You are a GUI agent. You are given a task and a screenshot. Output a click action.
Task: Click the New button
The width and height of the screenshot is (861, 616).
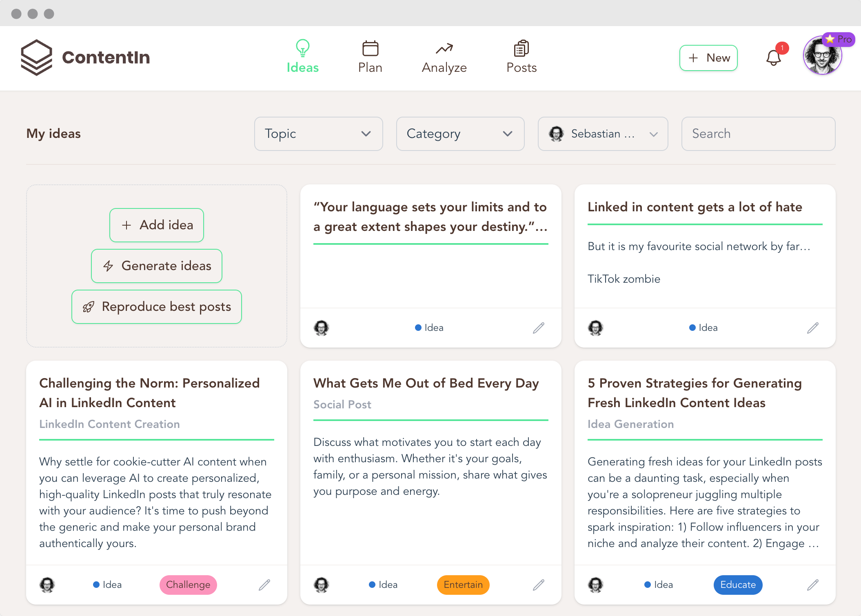[708, 58]
